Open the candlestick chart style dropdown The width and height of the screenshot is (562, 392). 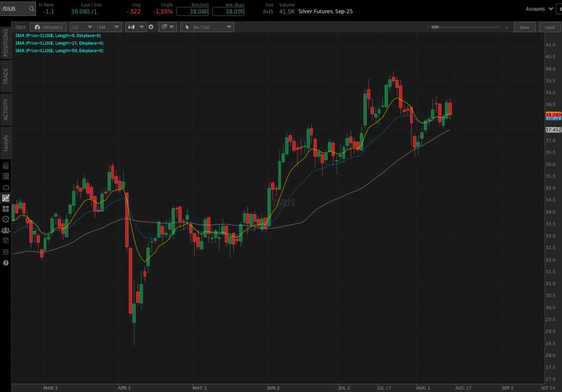point(136,27)
